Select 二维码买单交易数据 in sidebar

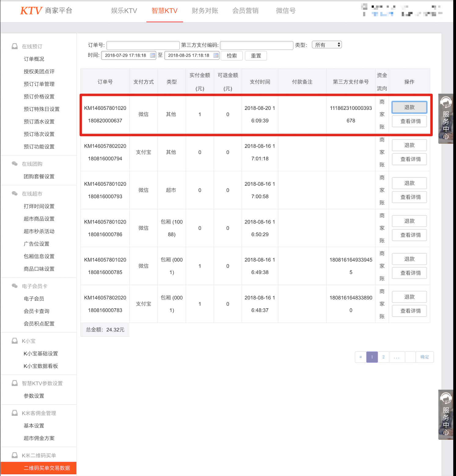pos(39,468)
